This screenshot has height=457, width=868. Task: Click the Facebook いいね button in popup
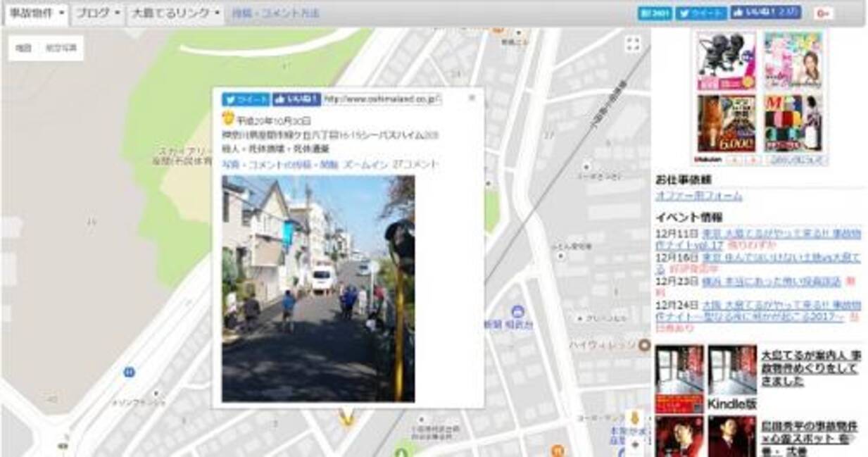tap(296, 99)
